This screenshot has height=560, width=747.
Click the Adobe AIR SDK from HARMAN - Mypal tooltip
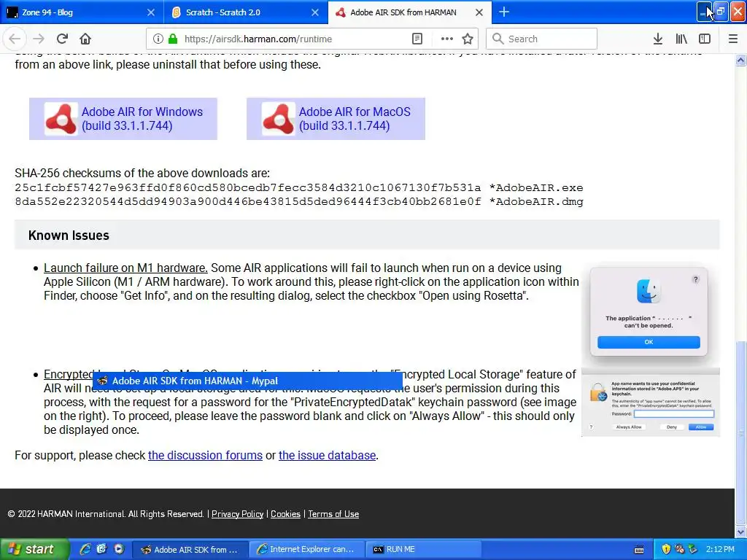pos(248,381)
